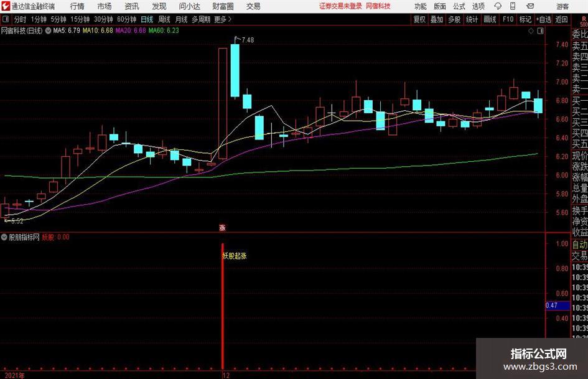
Task: Click the 妖股: 0.00 indicator value
Action: (55, 237)
